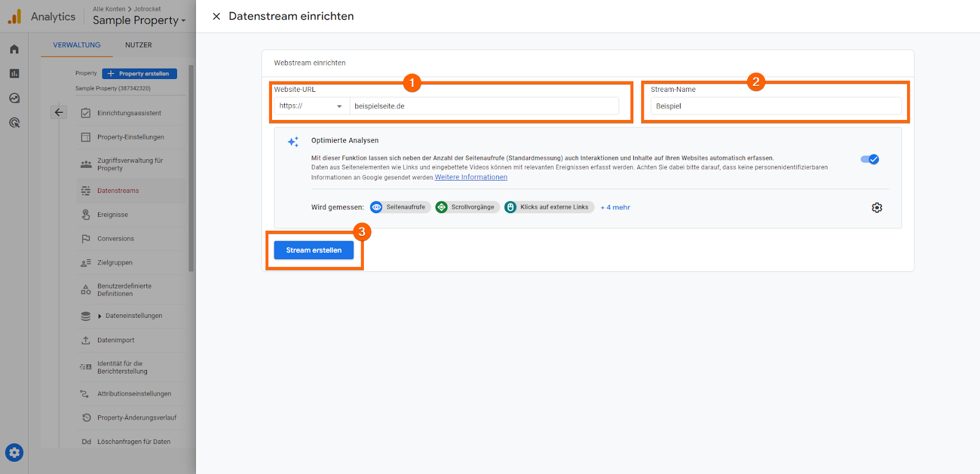Image resolution: width=980 pixels, height=474 pixels.
Task: Open enhanced measurement settings gear
Action: [876, 208]
